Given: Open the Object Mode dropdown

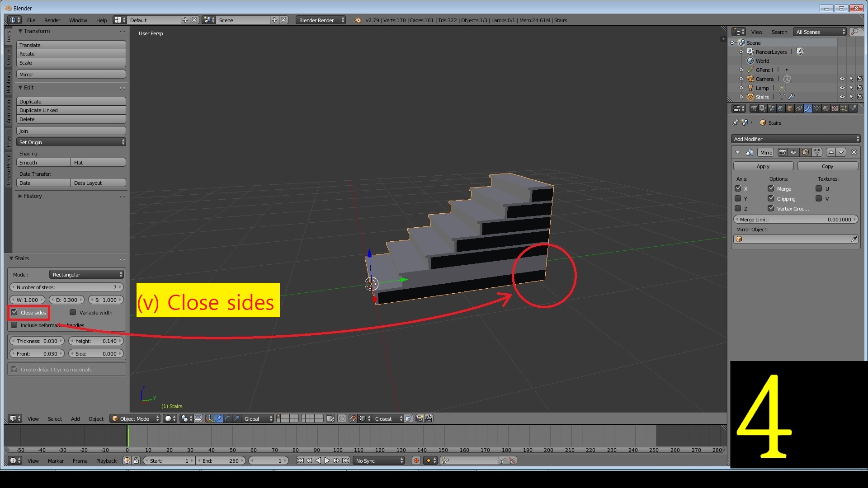Looking at the screenshot, I should click(x=135, y=418).
